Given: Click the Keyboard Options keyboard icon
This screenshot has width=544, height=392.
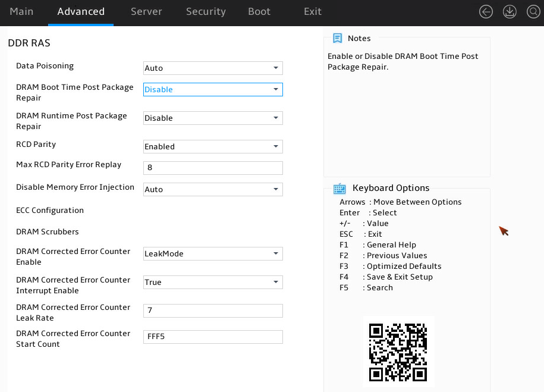Looking at the screenshot, I should pyautogui.click(x=339, y=189).
